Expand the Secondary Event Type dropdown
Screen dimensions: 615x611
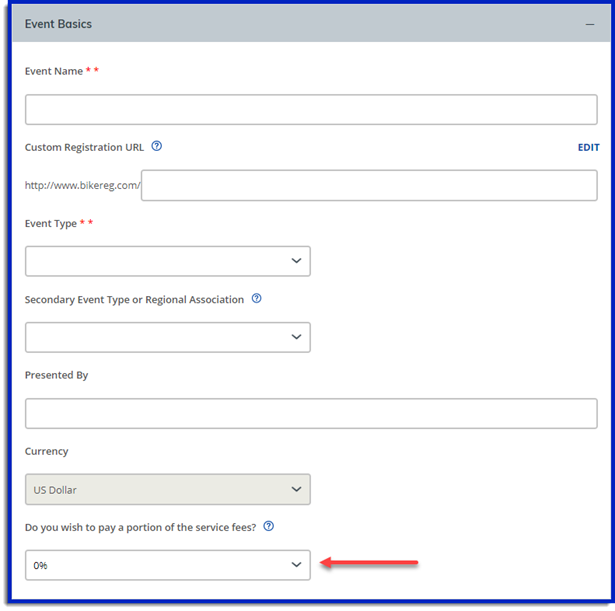[x=167, y=337]
